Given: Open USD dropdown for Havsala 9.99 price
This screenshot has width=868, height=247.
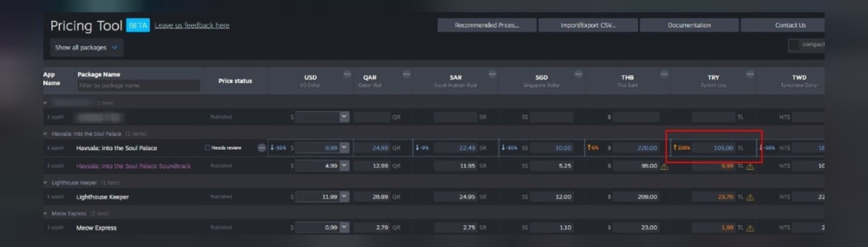Looking at the screenshot, I should coord(344,148).
